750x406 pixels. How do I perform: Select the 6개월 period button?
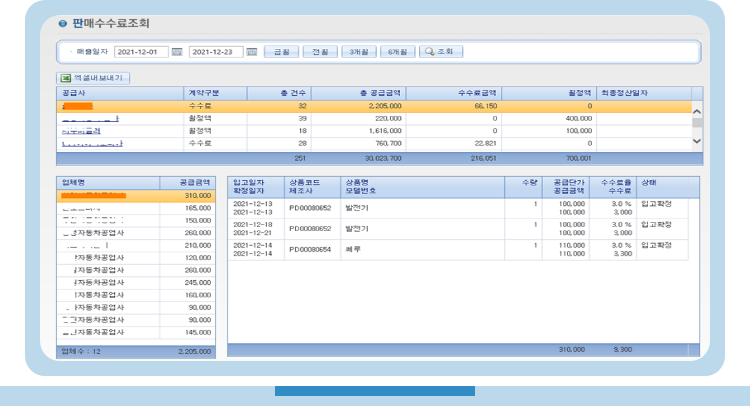[397, 52]
